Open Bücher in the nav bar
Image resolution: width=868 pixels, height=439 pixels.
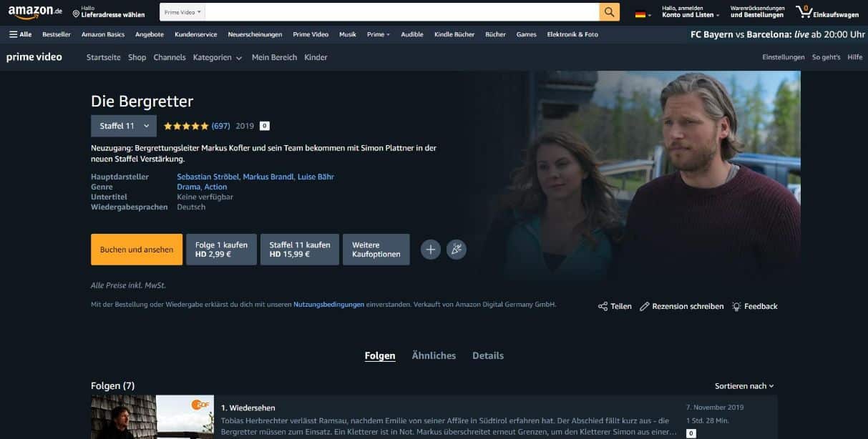click(x=495, y=34)
